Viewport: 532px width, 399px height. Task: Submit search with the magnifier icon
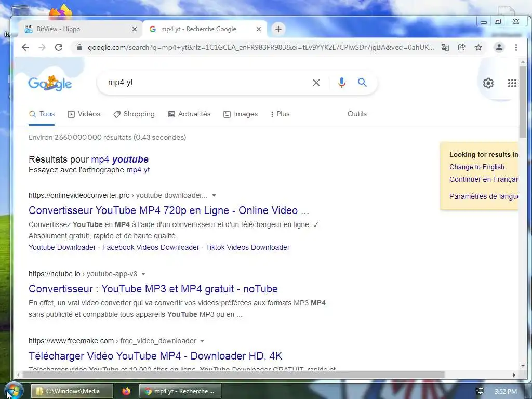click(362, 83)
